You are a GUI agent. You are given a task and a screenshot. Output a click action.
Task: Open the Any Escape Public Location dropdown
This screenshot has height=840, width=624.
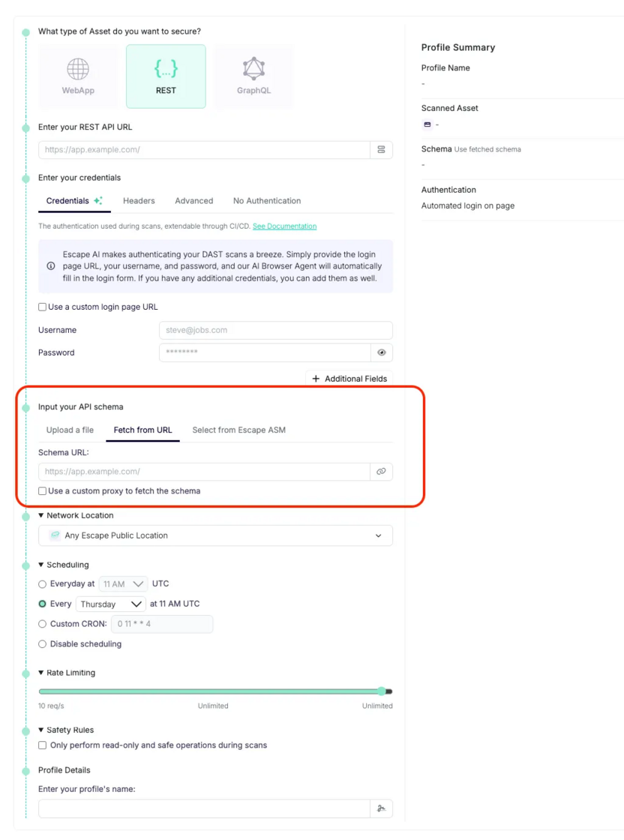pyautogui.click(x=215, y=535)
